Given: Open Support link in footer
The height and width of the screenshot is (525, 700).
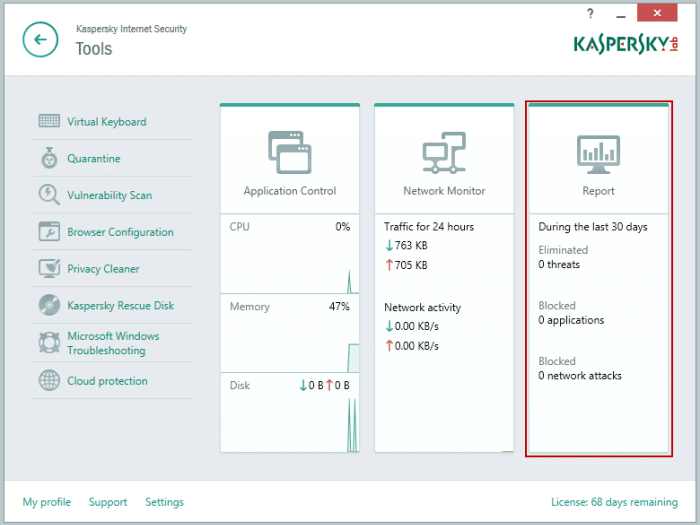Looking at the screenshot, I should [108, 502].
